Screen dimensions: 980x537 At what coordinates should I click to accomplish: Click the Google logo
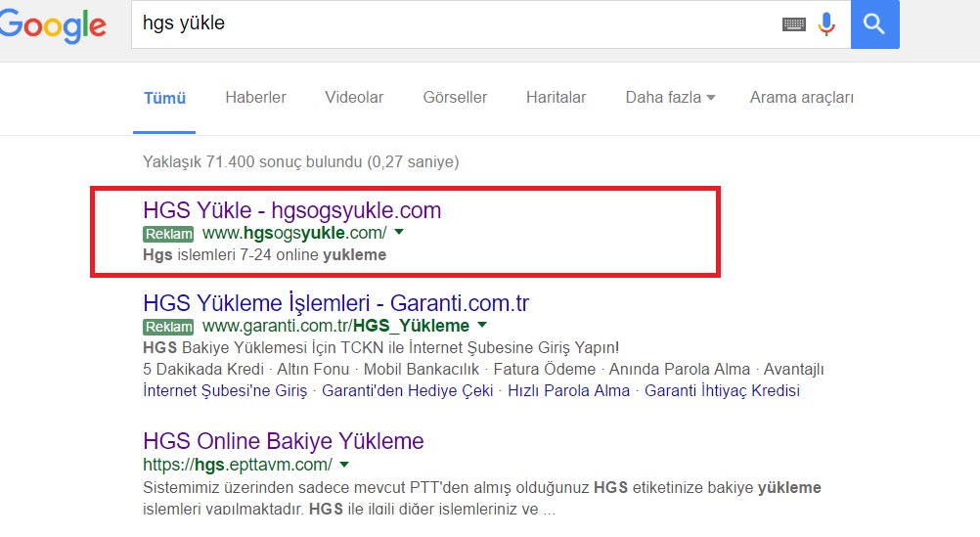click(53, 26)
